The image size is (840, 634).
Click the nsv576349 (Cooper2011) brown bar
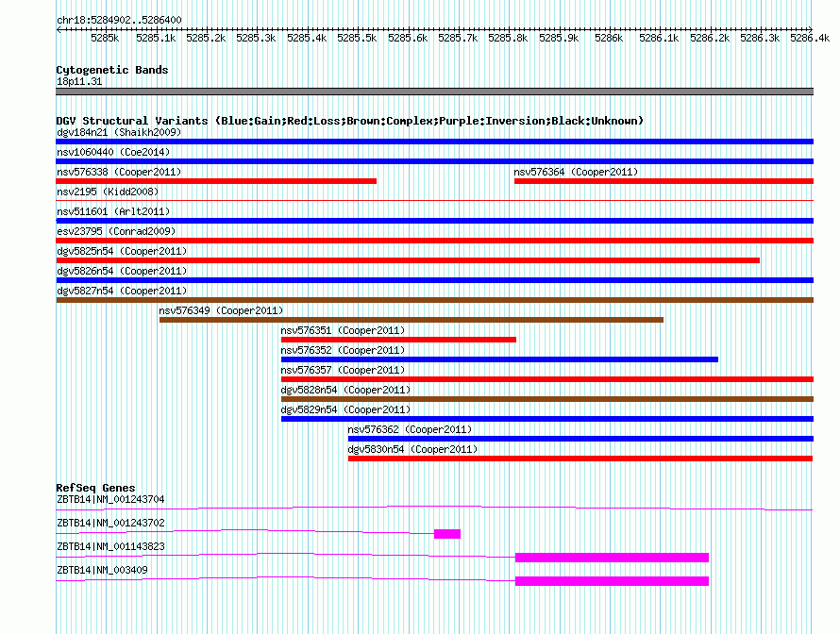[x=412, y=320]
